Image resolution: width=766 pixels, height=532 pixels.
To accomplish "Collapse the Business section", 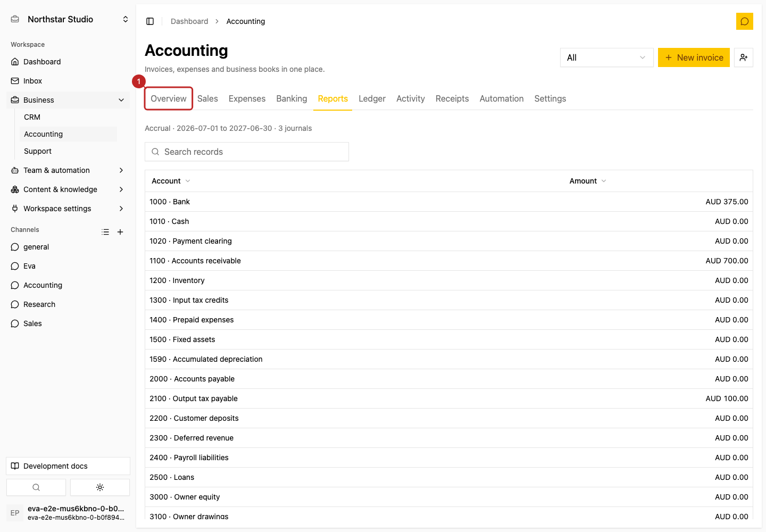I will point(68,100).
